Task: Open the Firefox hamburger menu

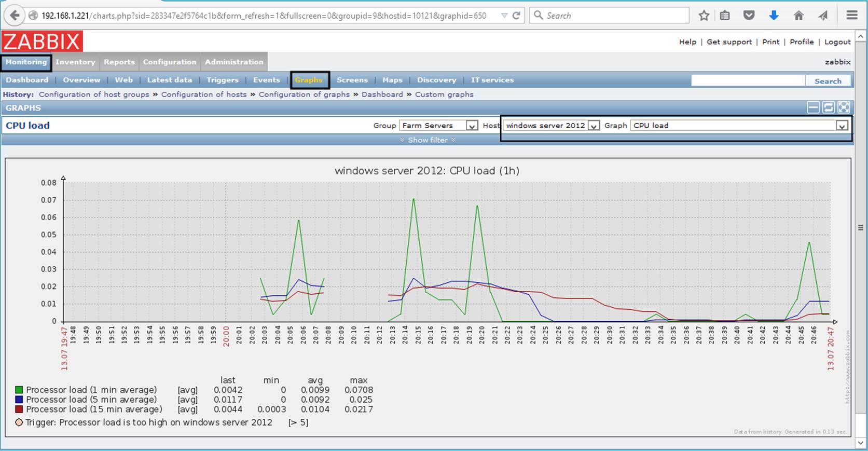Action: tap(851, 16)
